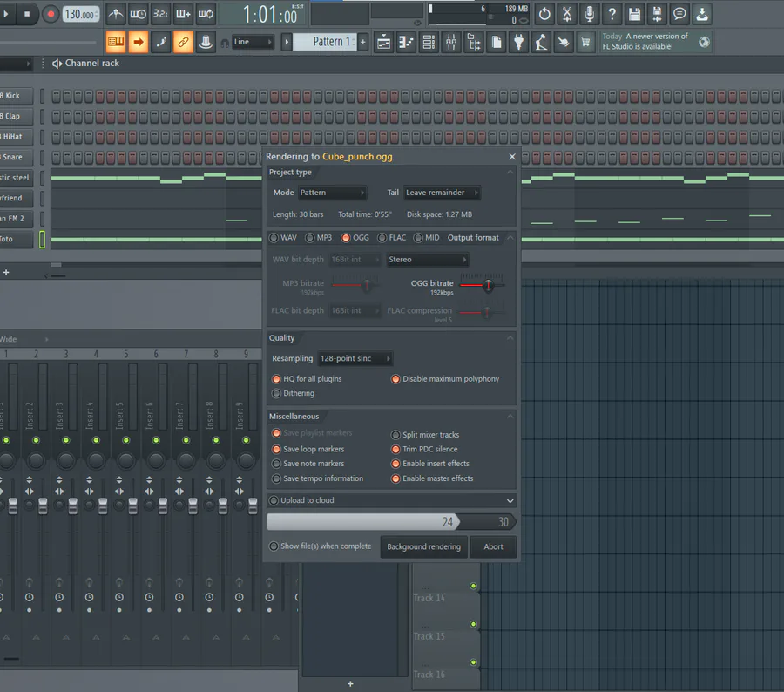The image size is (784, 692).
Task: Expand the Upload to cloud chevron
Action: [510, 501]
